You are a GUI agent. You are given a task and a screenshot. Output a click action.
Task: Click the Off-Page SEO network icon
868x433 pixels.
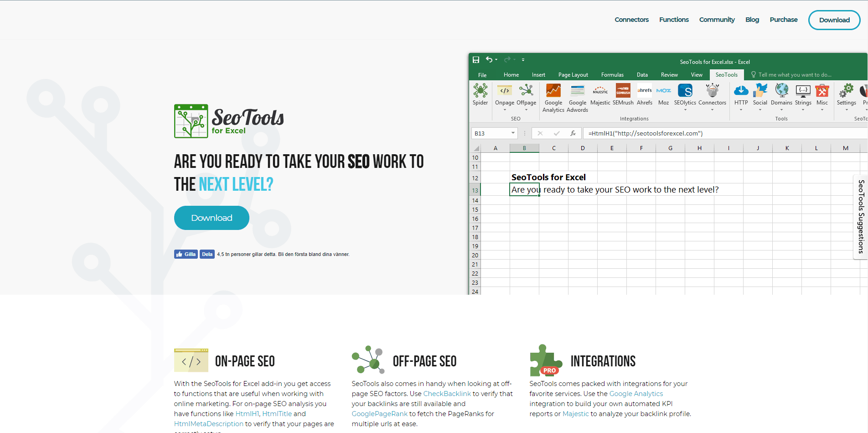pyautogui.click(x=368, y=360)
